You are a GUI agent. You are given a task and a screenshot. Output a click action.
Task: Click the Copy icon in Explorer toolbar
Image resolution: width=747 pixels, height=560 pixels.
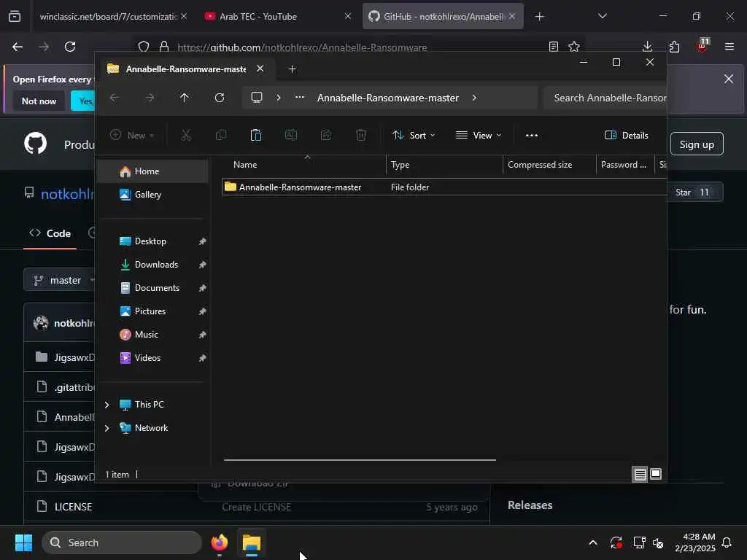coord(220,136)
